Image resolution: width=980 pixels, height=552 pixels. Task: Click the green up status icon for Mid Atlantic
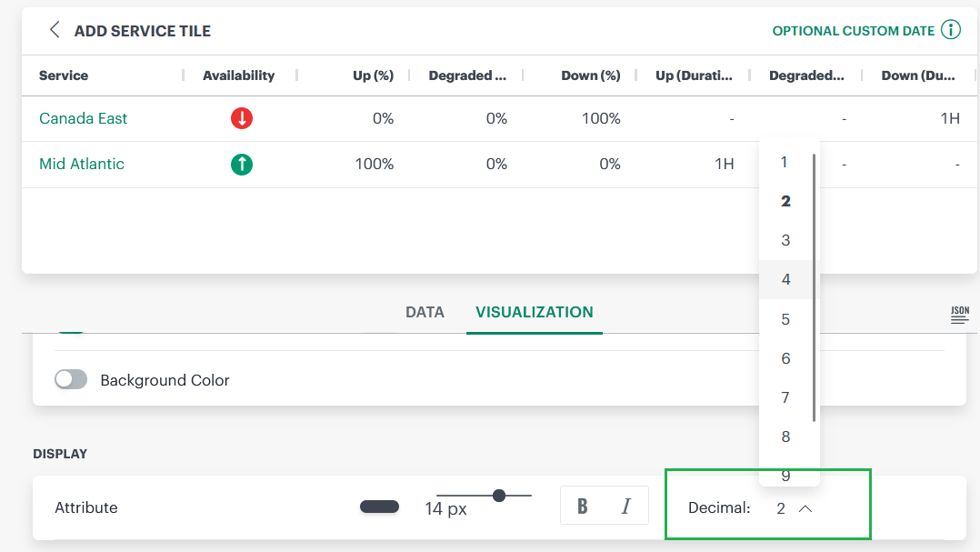pos(242,165)
